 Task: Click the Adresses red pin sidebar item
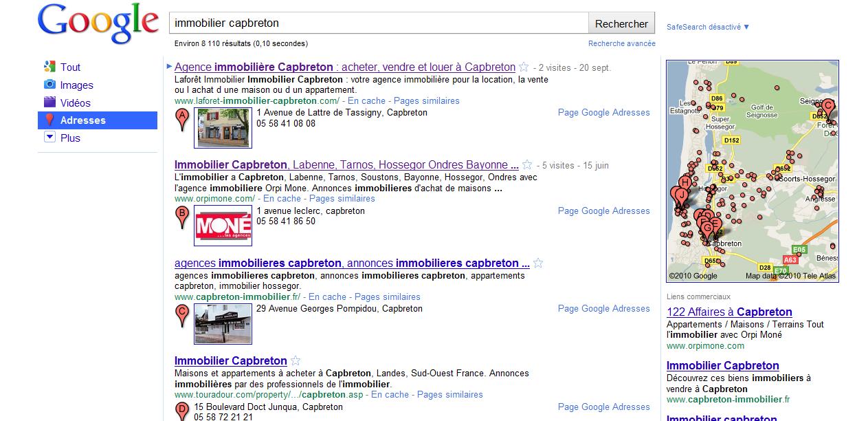click(49, 120)
